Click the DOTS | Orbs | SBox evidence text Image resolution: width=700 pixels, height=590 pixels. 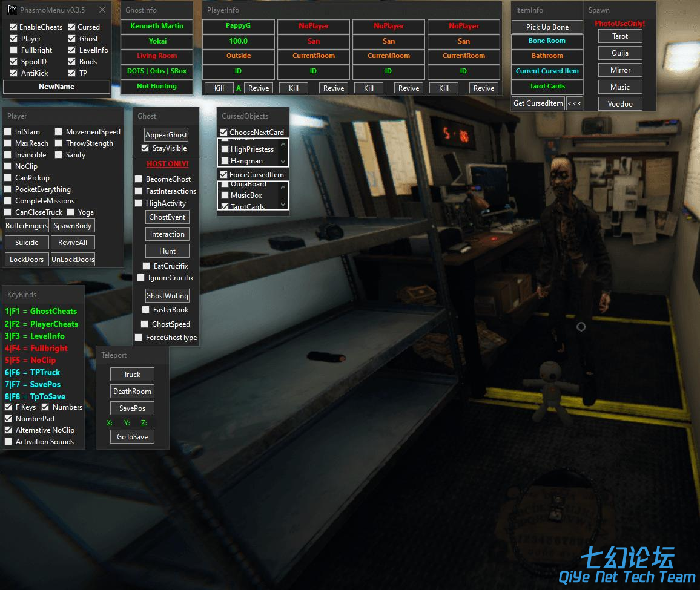[157, 71]
